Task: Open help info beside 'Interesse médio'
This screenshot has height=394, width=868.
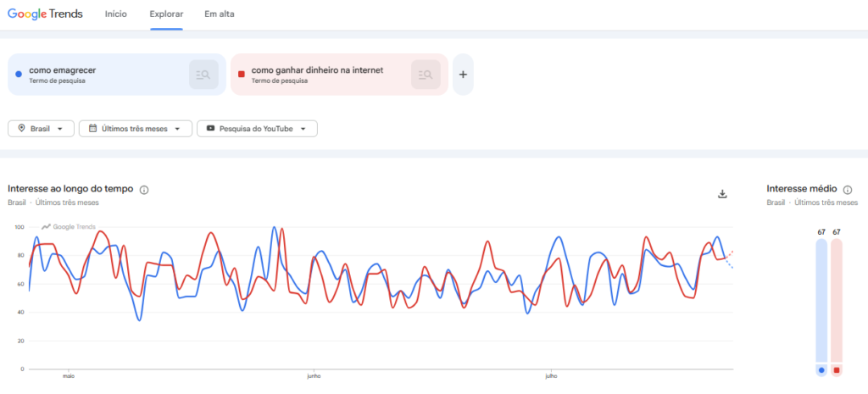Action: [x=848, y=190]
